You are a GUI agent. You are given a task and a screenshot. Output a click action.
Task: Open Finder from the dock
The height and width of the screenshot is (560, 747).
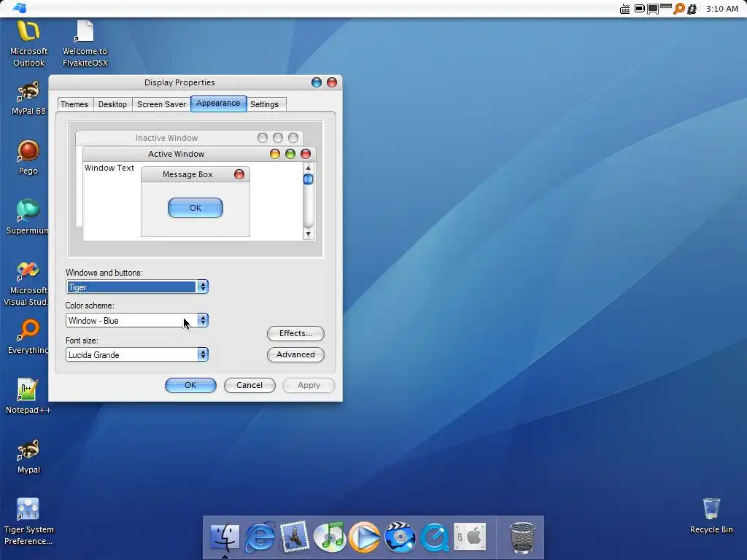click(x=225, y=537)
